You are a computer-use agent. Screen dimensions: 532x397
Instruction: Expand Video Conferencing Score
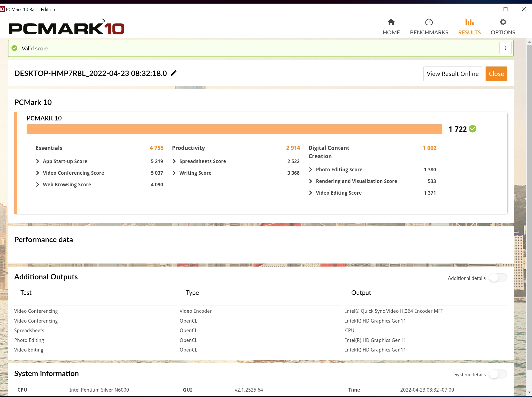point(37,173)
